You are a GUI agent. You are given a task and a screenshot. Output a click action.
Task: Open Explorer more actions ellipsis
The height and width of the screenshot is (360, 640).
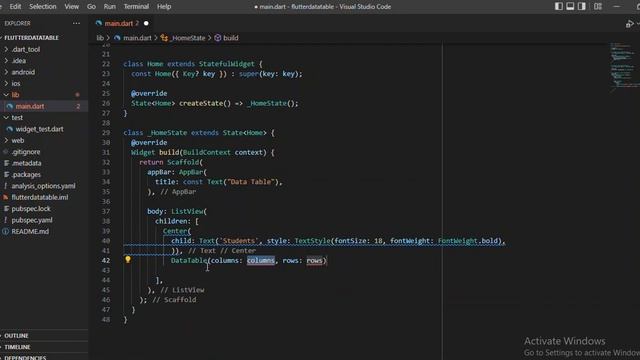pos(76,23)
